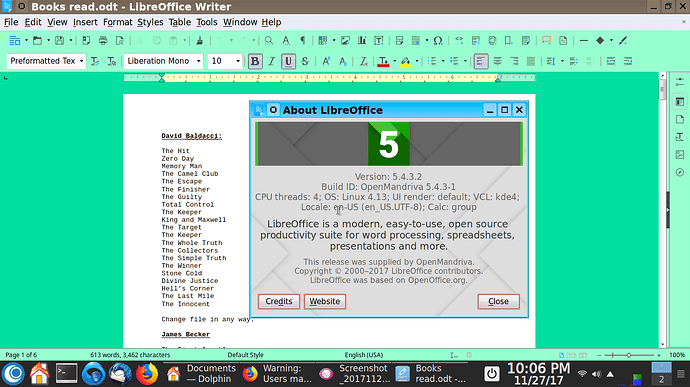Open the Numbering list dropdown arrow
Screen dimensions: 690x387
[466, 61]
